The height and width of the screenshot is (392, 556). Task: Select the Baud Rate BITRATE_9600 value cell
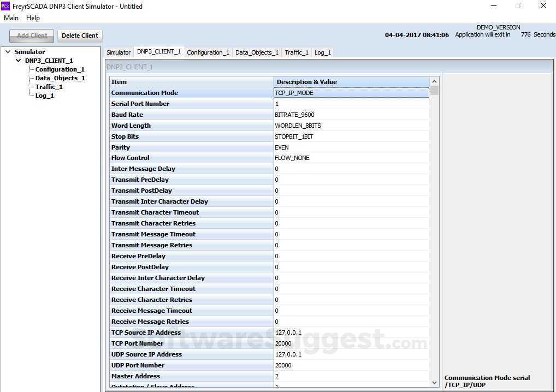click(x=350, y=115)
